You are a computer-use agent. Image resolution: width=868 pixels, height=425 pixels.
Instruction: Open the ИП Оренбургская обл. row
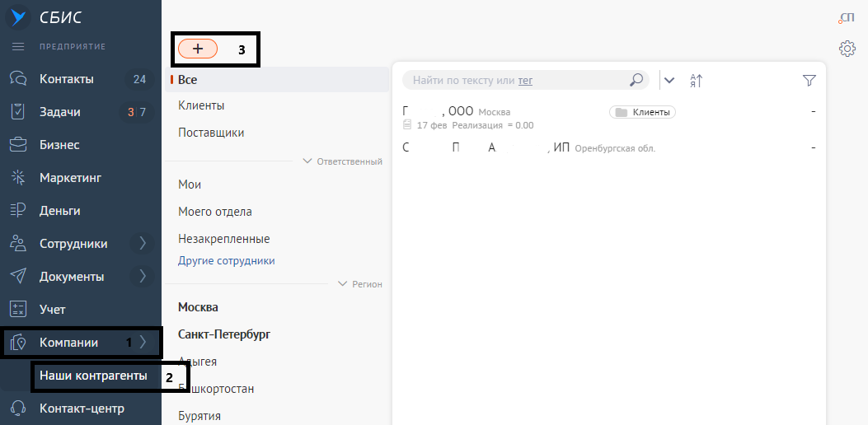tap(609, 147)
